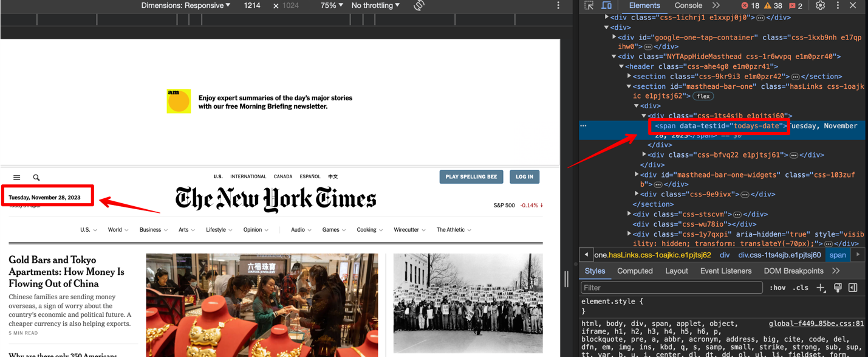Toggle the device toolbar icon
The width and height of the screenshot is (868, 357).
click(606, 5)
